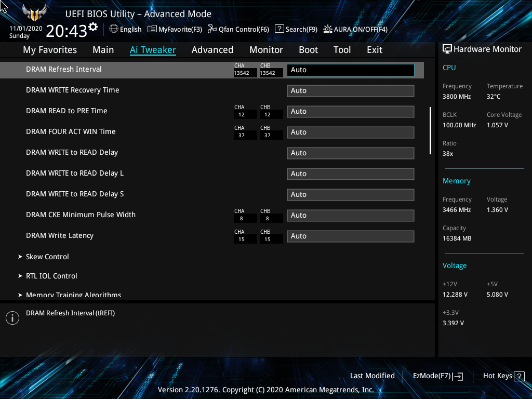The height and width of the screenshot is (399, 532).
Task: Click Capacity 16384 MB value
Action: pos(457,238)
